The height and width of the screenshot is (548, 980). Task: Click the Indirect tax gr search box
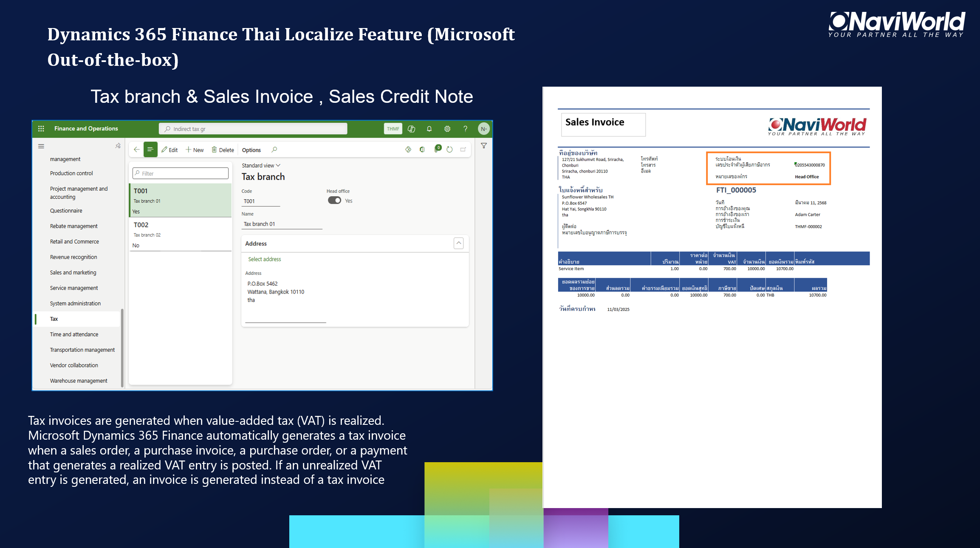253,129
